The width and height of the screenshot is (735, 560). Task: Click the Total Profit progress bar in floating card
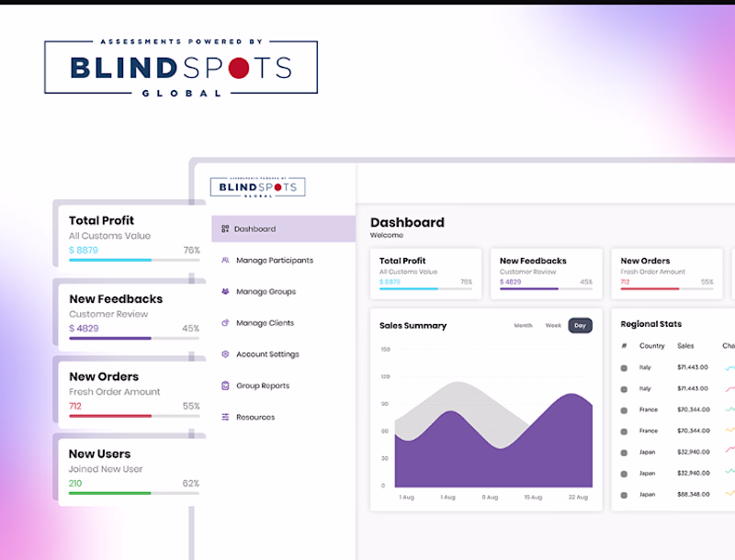(x=134, y=260)
